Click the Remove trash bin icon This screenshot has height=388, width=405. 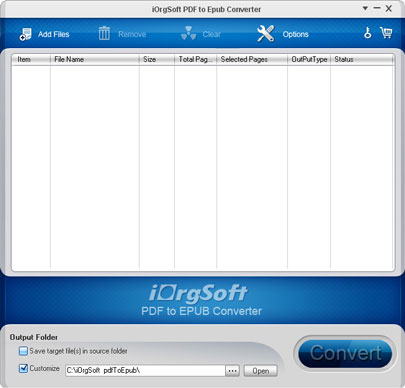(104, 33)
